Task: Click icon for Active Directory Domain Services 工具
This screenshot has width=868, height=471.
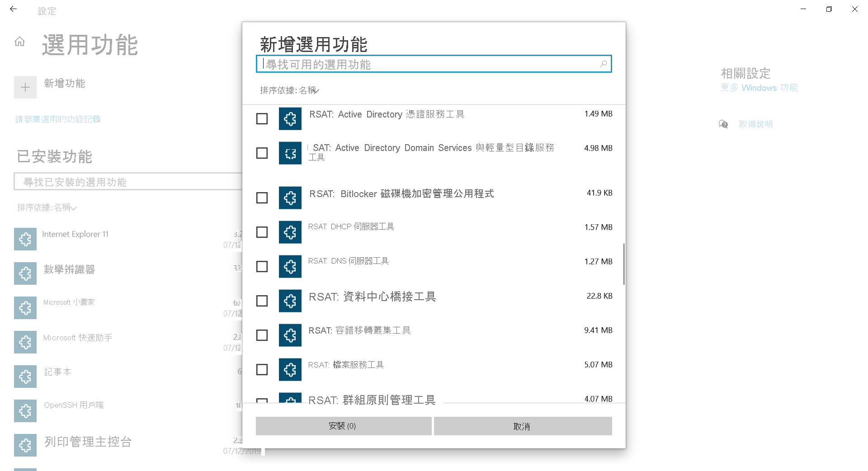Action: pyautogui.click(x=290, y=153)
